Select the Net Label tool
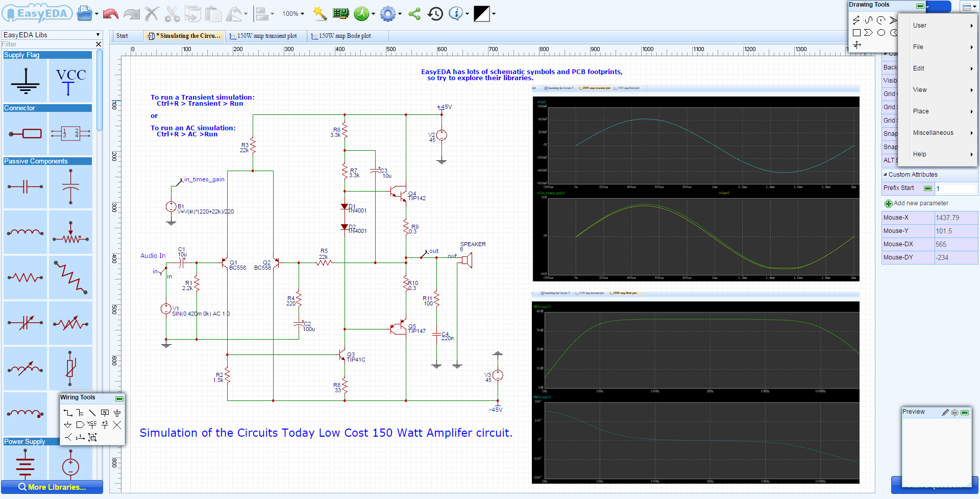 (105, 413)
